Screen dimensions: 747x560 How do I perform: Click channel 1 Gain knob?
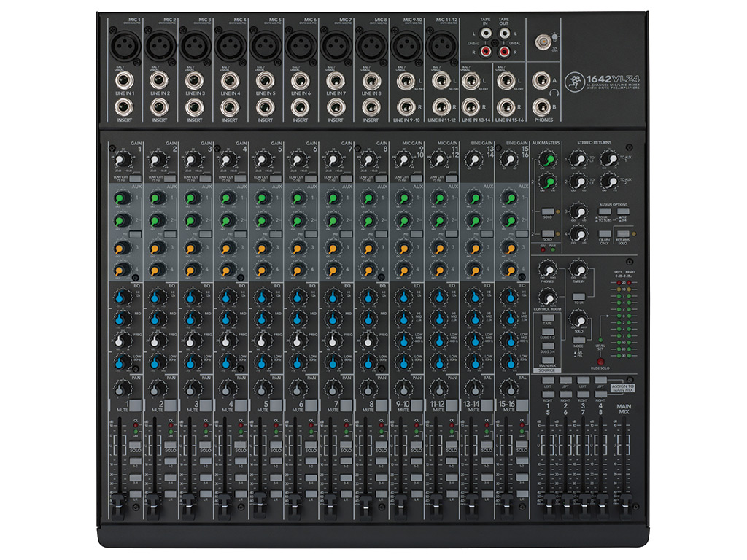click(124, 157)
